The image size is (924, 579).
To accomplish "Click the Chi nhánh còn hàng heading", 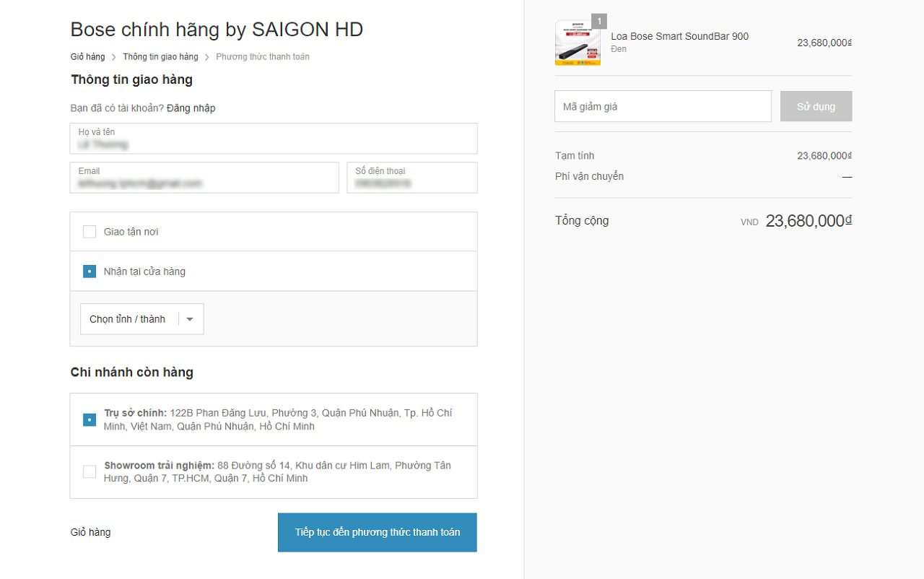I will 132,373.
